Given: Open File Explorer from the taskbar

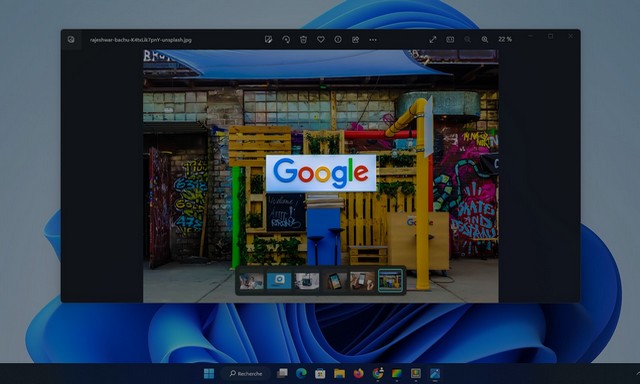Looking at the screenshot, I should click(339, 373).
